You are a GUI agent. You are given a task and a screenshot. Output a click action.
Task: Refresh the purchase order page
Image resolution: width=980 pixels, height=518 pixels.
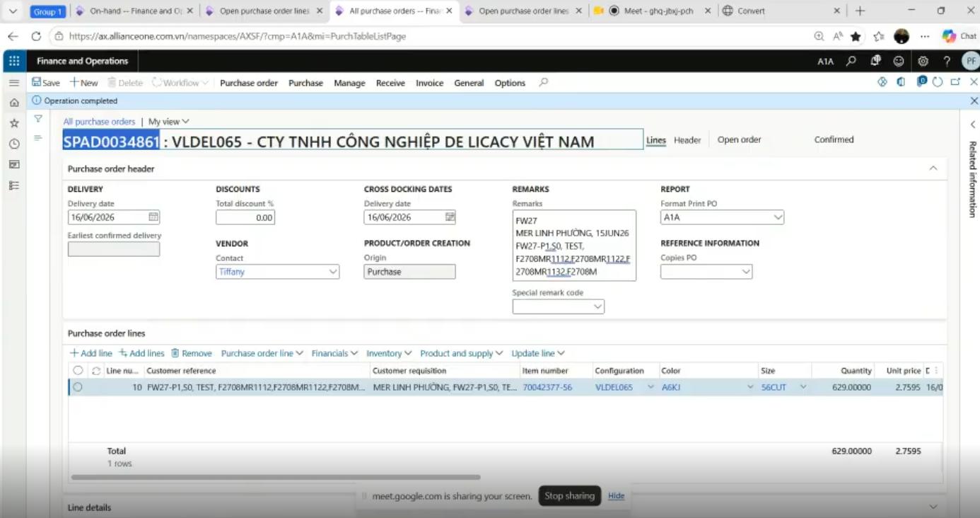coord(938,82)
